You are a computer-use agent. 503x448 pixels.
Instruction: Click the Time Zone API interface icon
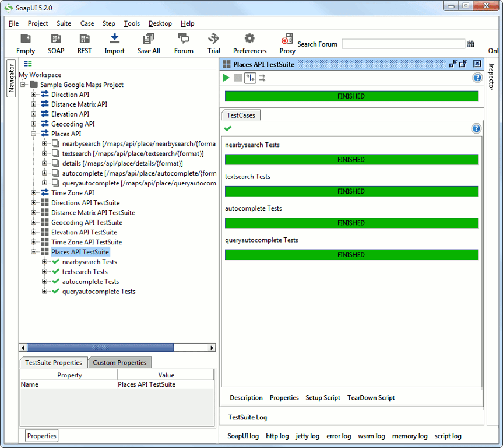pyautogui.click(x=45, y=192)
